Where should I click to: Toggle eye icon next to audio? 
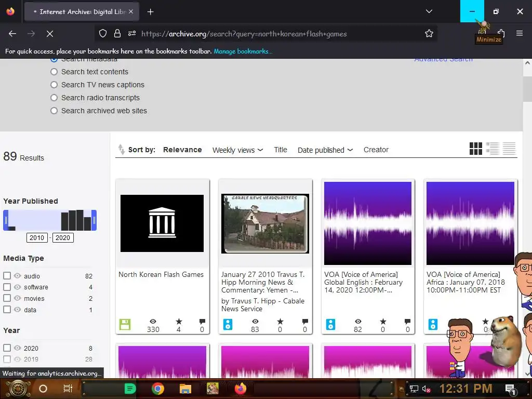point(17,276)
